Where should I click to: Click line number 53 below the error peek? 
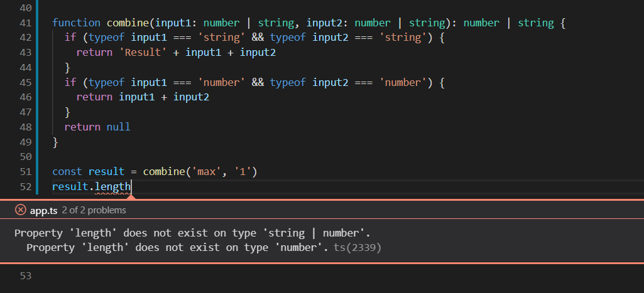point(26,276)
